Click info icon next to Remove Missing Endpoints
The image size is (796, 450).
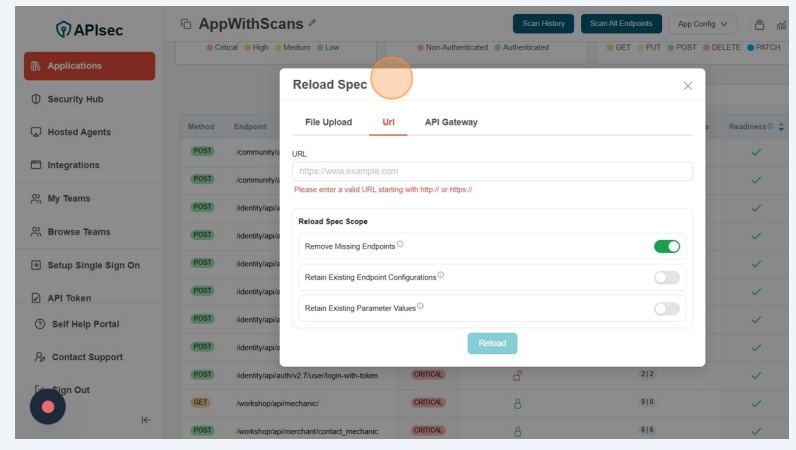400,244
